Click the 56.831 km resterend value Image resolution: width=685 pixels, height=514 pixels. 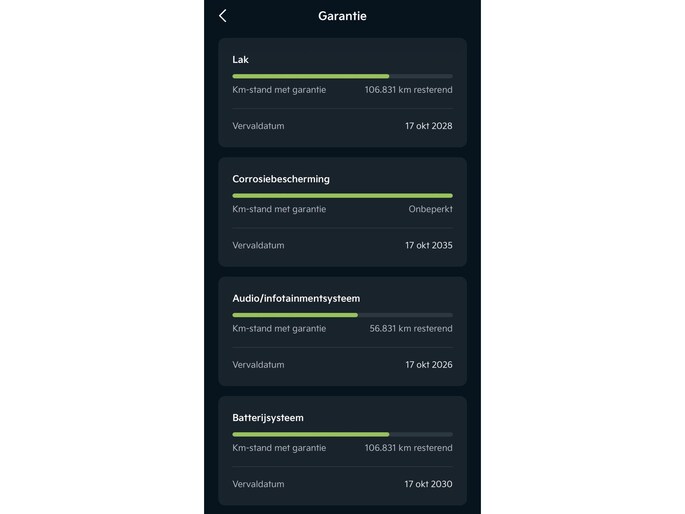(x=411, y=328)
